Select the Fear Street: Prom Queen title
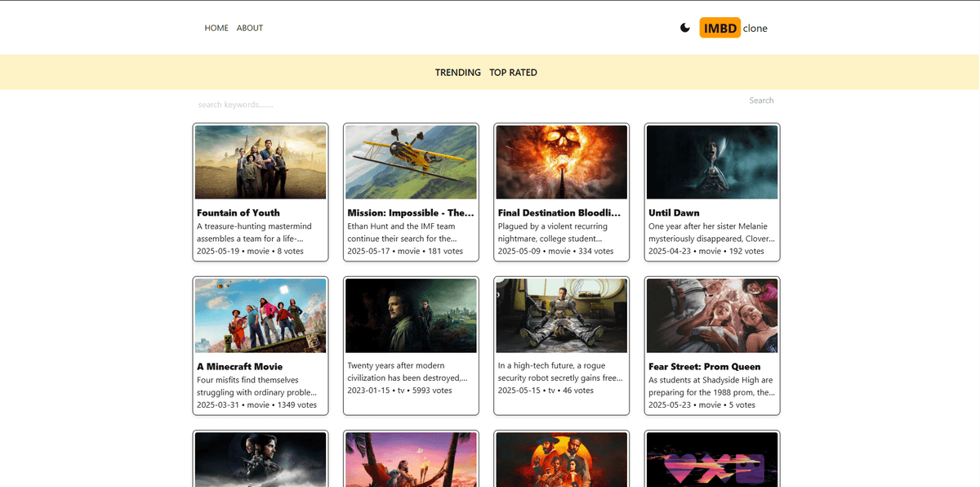Viewport: 980px width, 487px height. (705, 367)
